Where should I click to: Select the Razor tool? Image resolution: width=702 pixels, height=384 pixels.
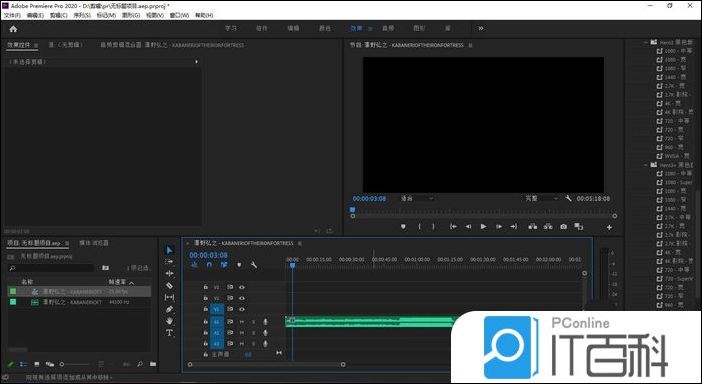coord(169,285)
